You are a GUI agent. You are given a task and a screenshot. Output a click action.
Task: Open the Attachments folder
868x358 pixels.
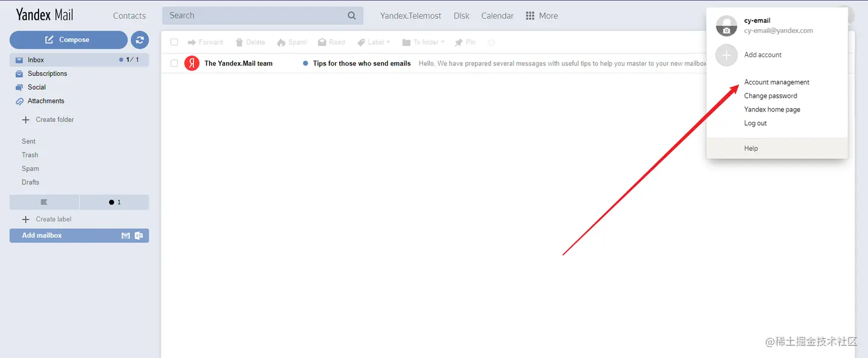tap(46, 101)
